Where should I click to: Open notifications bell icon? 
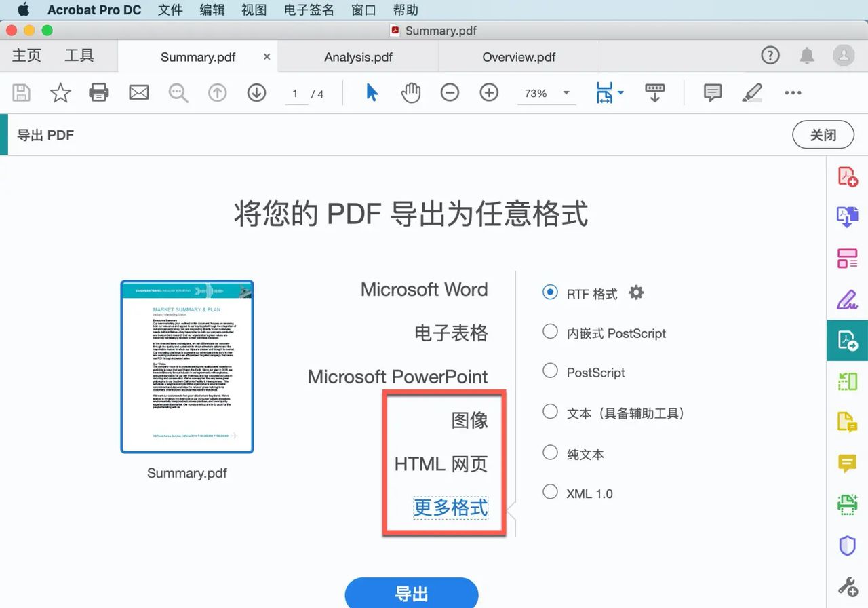807,56
